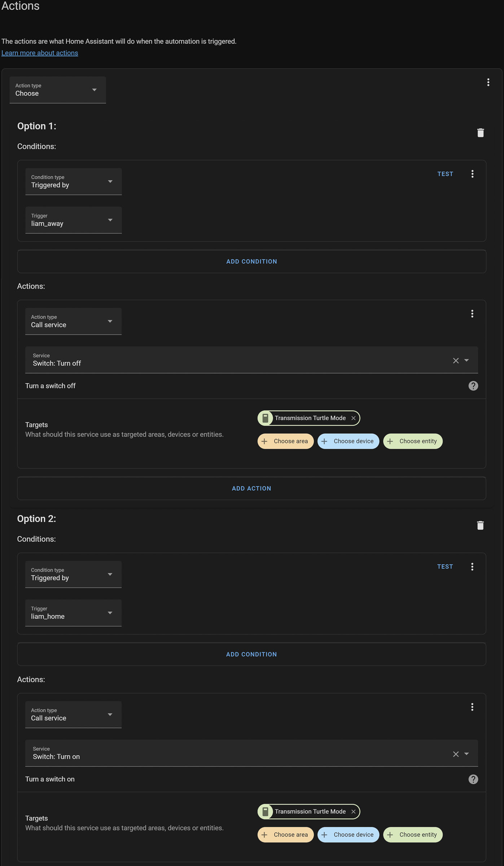Screen dimensions: 504x866
Task: Choose area for Turn on targets
Action: pos(285,835)
